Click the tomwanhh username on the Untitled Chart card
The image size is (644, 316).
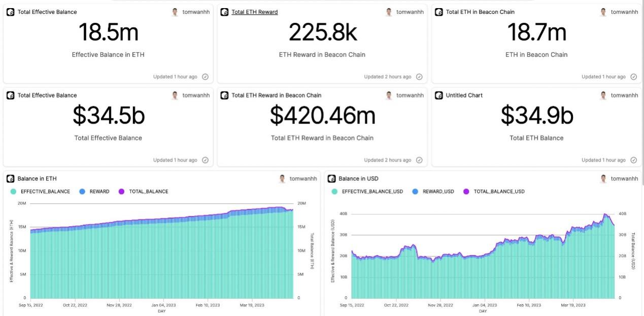click(624, 95)
